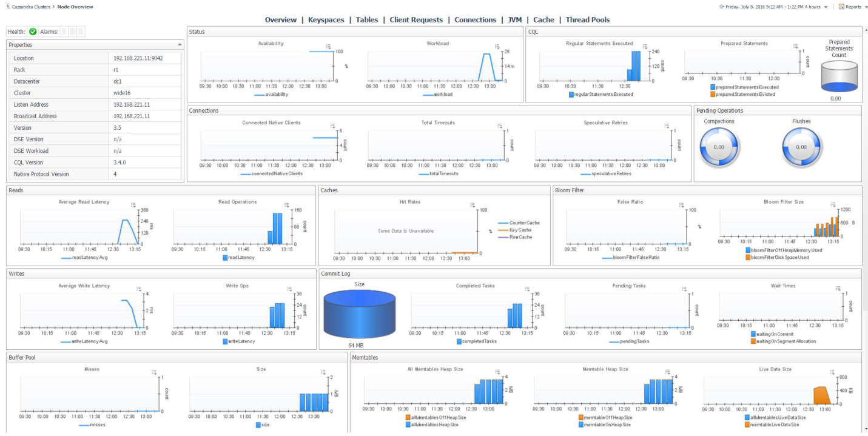Click the Compactions circular gauge
This screenshot has height=436, width=868.
pos(719,147)
